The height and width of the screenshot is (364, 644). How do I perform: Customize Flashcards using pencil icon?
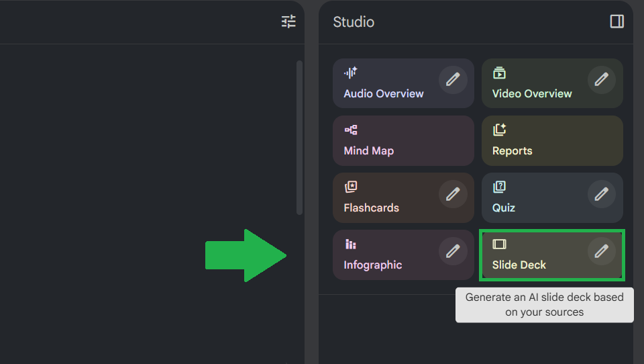pos(453,194)
